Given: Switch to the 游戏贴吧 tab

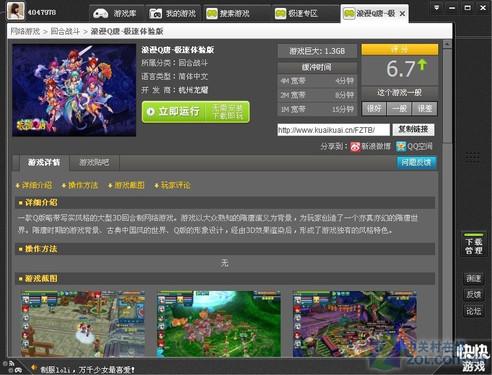Looking at the screenshot, I should pyautogui.click(x=94, y=163).
